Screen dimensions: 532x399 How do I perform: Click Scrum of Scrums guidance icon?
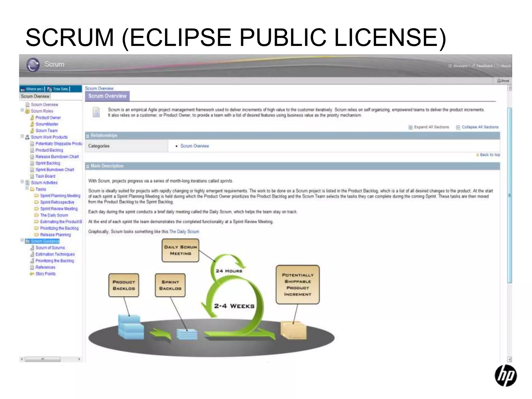pos(32,248)
